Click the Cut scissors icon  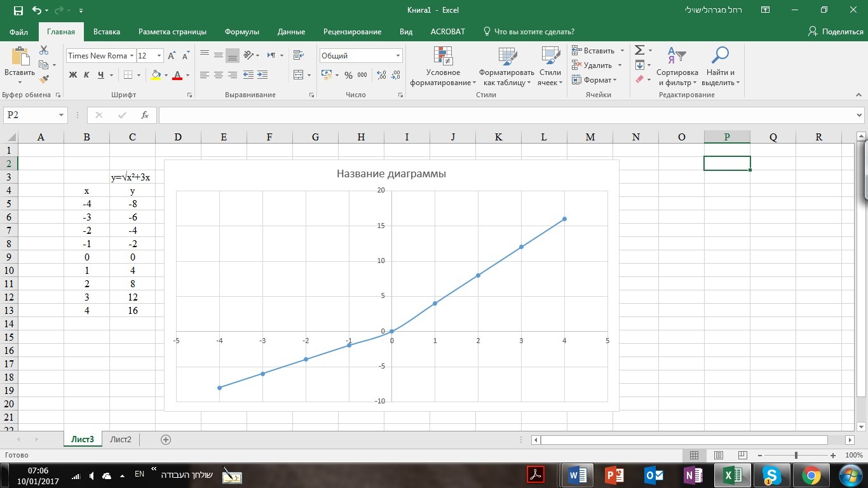[44, 50]
